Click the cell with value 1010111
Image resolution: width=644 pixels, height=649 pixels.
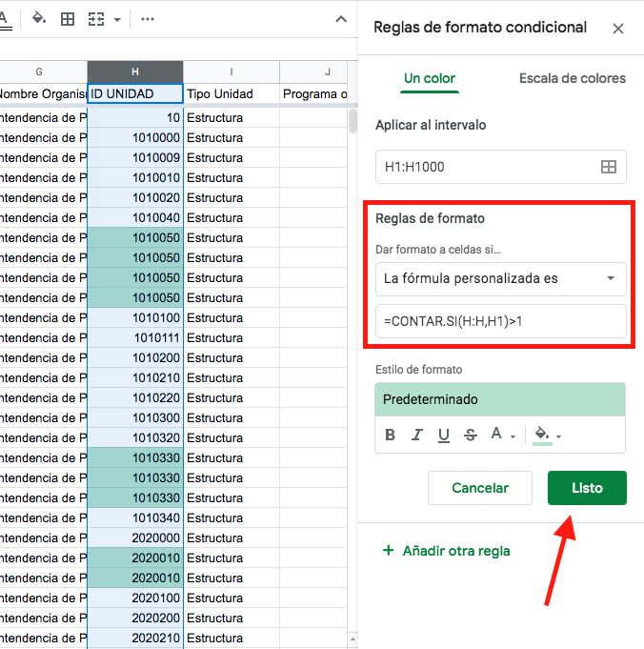click(135, 337)
